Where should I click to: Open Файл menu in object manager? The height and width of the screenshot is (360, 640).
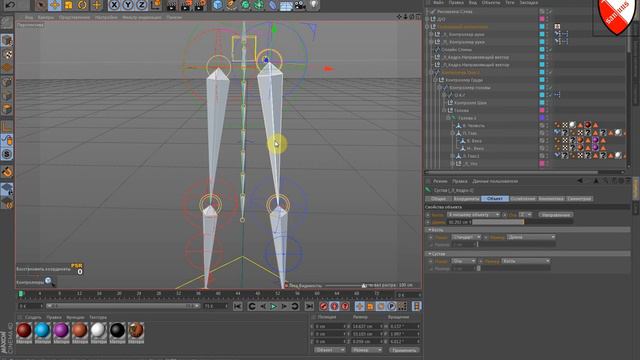coord(438,2)
